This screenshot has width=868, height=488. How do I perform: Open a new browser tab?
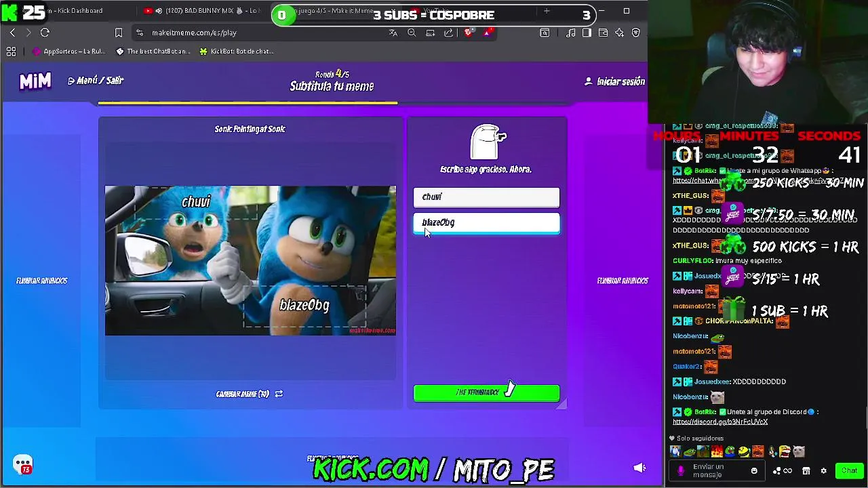point(547,11)
